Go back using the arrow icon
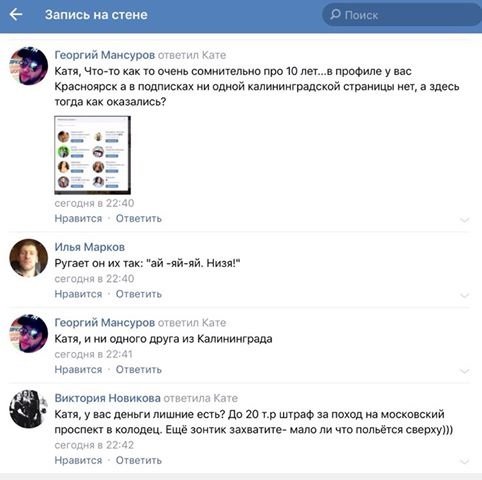 pos(16,15)
